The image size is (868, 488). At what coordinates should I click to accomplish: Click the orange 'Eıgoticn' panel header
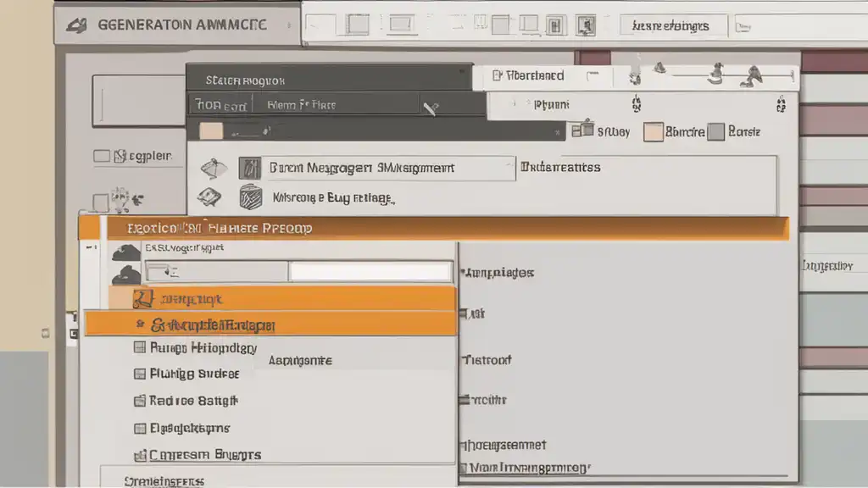coord(433,229)
